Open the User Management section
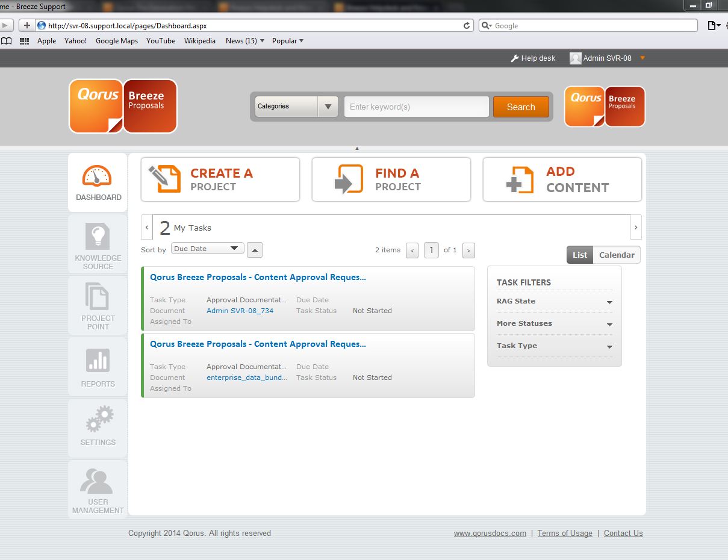The width and height of the screenshot is (728, 560). click(x=98, y=488)
